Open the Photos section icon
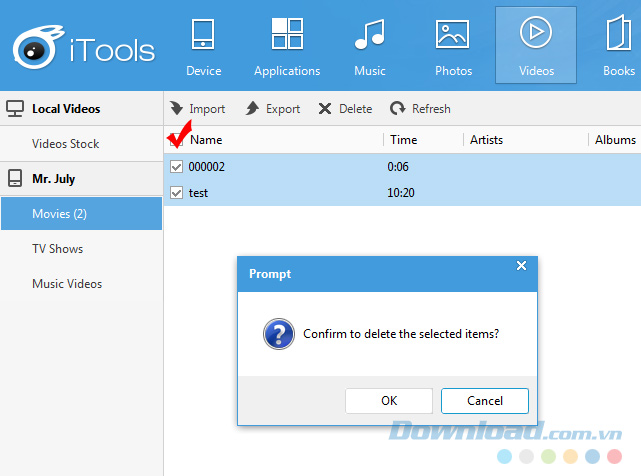Image resolution: width=641 pixels, height=476 pixels. pos(453,35)
